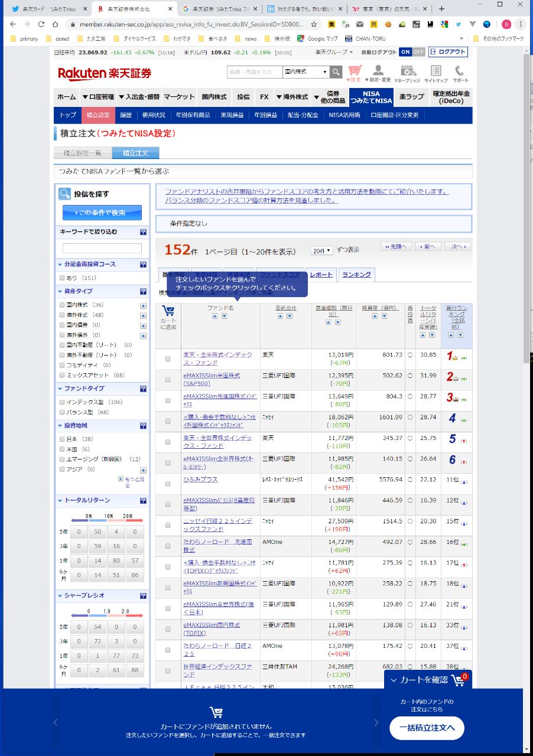The width and height of the screenshot is (533, 756).
Task: Open the 20件 per-page dropdown
Action: pyautogui.click(x=322, y=250)
